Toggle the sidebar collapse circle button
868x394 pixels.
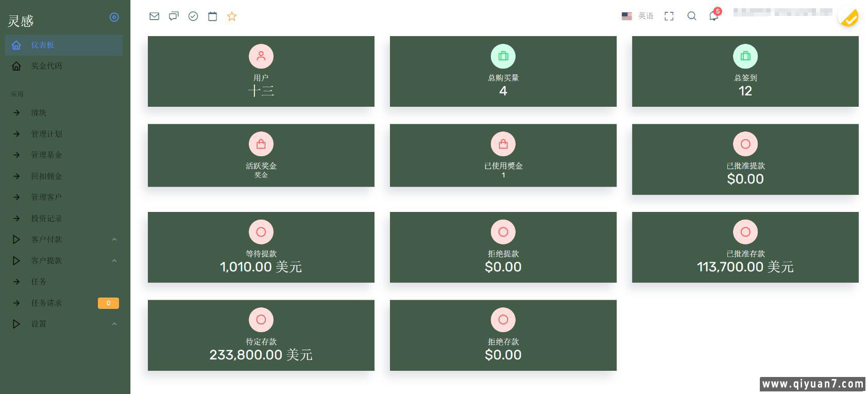pyautogui.click(x=114, y=17)
